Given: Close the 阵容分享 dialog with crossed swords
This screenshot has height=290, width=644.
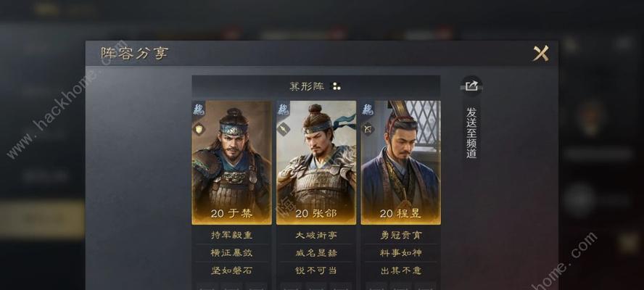Looking at the screenshot, I should click(540, 54).
